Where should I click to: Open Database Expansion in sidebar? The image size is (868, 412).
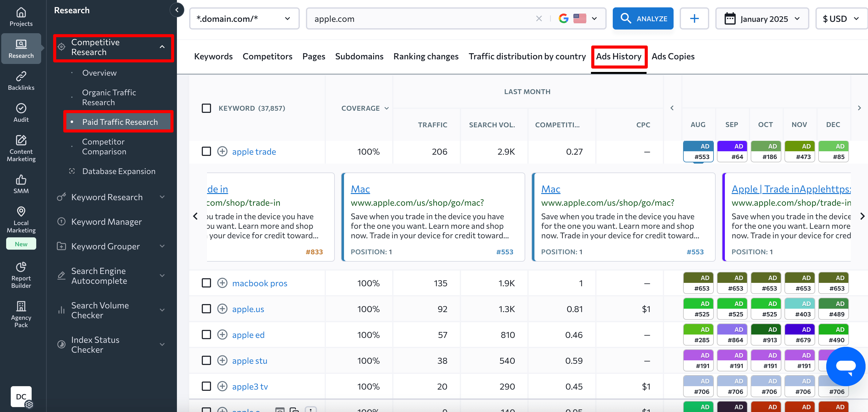(x=119, y=171)
